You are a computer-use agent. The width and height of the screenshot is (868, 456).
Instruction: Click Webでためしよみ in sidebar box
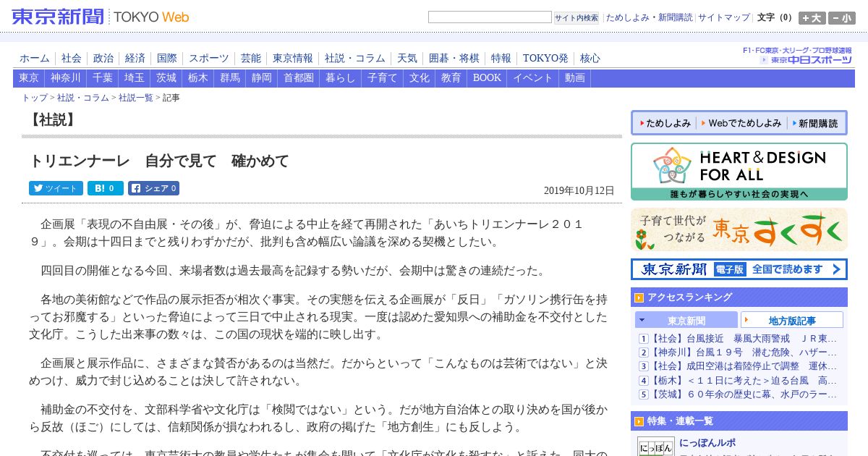click(x=741, y=123)
